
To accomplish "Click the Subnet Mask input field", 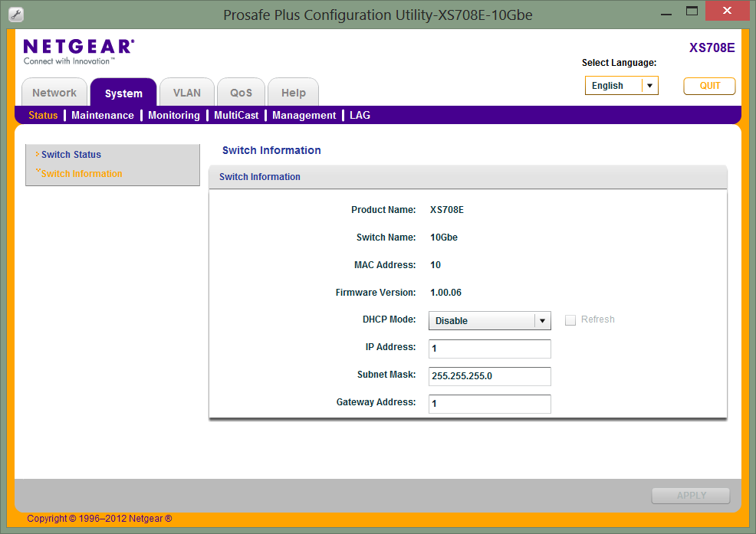I will click(489, 376).
